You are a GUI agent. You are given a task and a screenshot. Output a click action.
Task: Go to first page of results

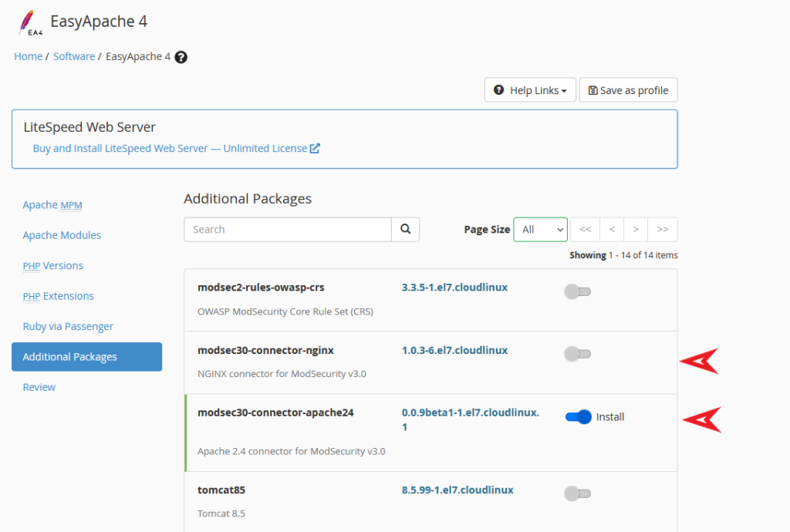tap(586, 229)
